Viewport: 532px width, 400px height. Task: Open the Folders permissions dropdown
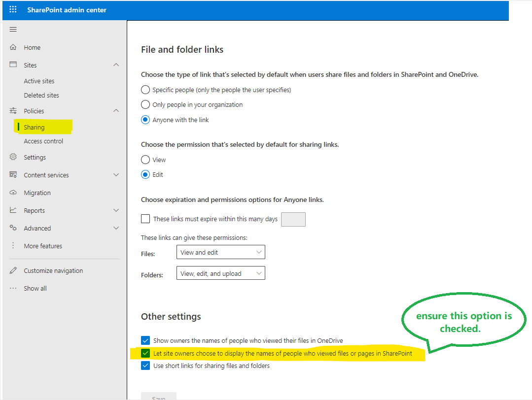(220, 273)
